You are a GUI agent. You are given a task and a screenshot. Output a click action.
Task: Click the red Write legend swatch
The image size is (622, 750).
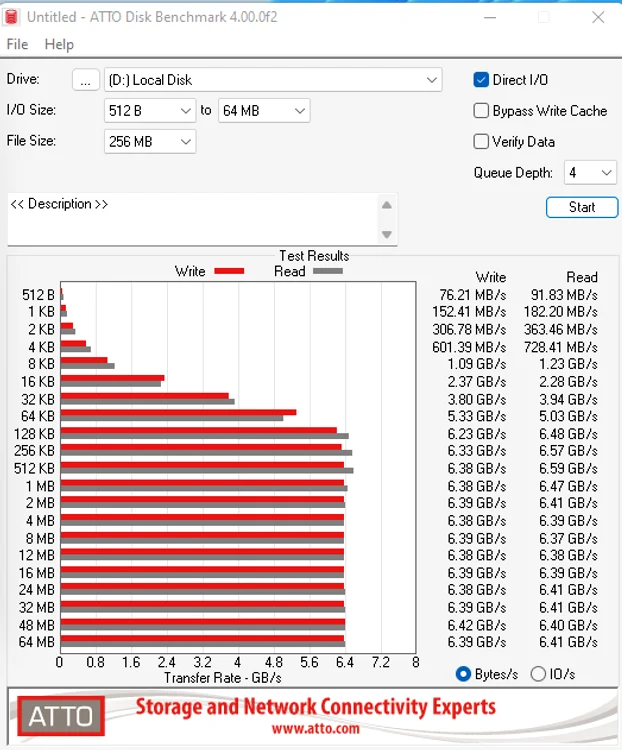click(x=229, y=271)
